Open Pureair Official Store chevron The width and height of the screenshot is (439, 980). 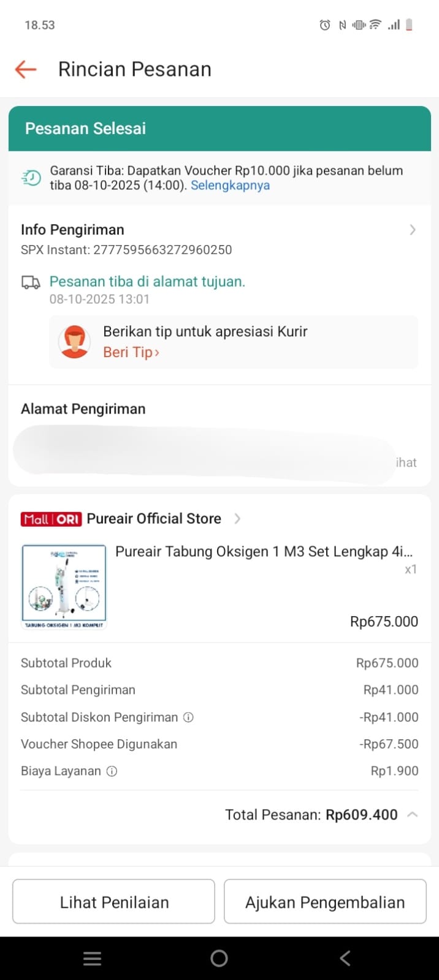click(237, 519)
